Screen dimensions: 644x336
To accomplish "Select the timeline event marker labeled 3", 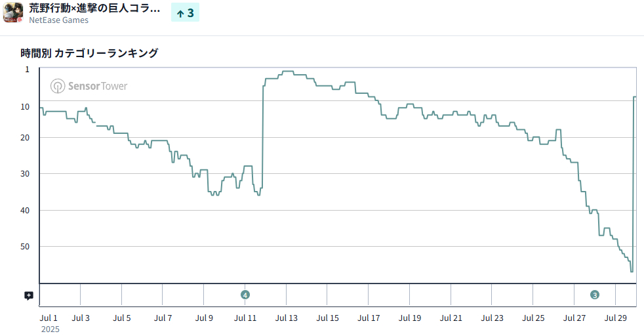I will click(594, 295).
